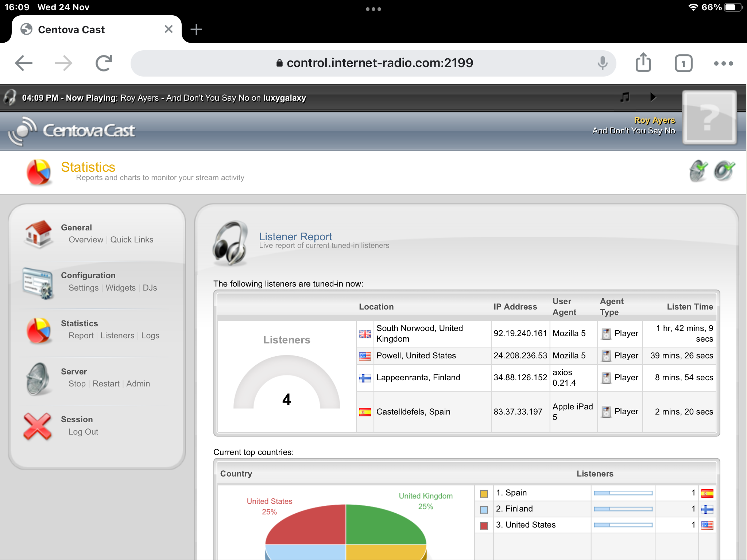Viewport: 747px width, 560px height.
Task: Click the General house icon in sidebar
Action: (x=38, y=234)
